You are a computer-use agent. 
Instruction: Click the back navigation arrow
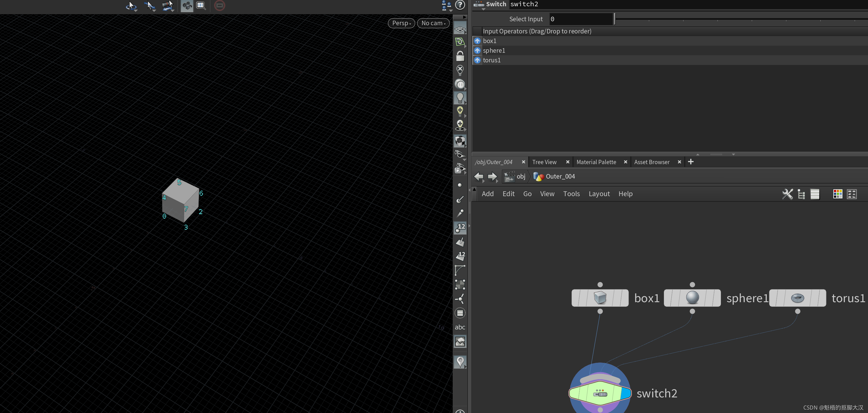tap(478, 176)
